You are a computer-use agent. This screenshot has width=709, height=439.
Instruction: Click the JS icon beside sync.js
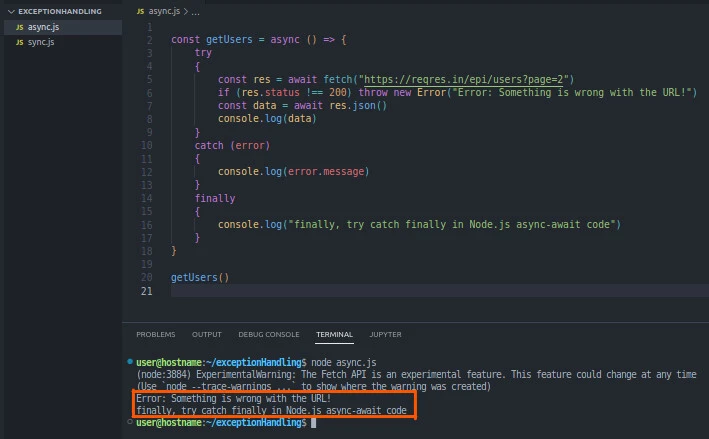[19, 42]
